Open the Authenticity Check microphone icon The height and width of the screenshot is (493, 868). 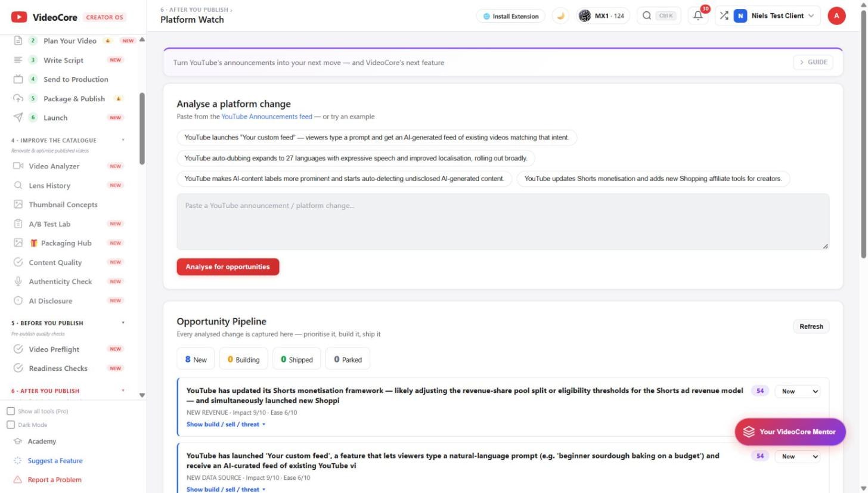tap(18, 281)
